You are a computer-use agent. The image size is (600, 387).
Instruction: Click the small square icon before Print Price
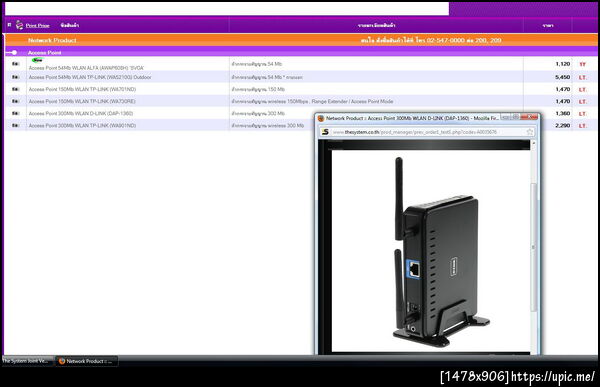tap(9, 25)
